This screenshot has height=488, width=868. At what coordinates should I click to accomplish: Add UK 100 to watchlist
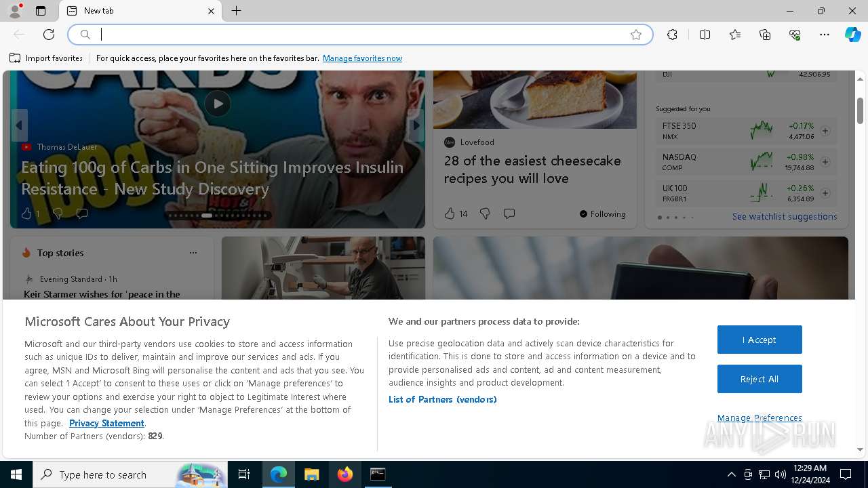pos(825,193)
